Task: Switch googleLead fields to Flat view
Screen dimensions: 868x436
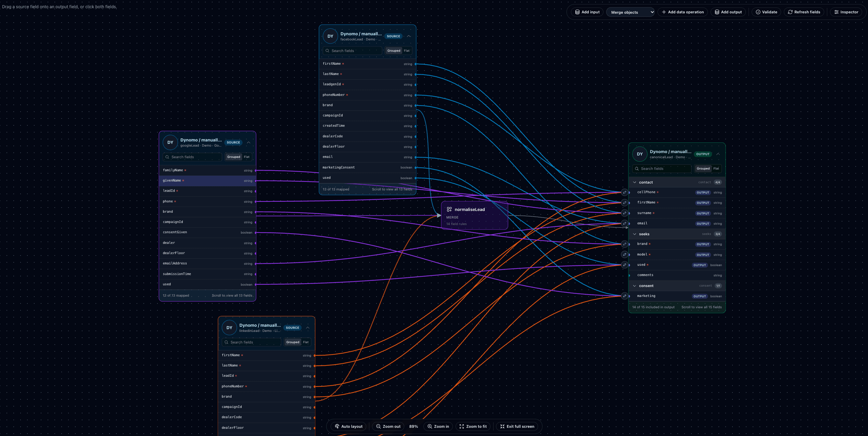Action: pos(246,157)
